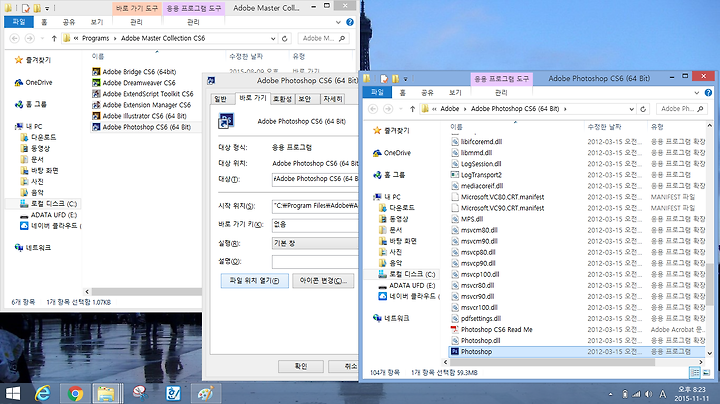Image resolution: width=720 pixels, height=404 pixels.
Task: Open the Run window mode dropdown
Action: click(x=315, y=243)
